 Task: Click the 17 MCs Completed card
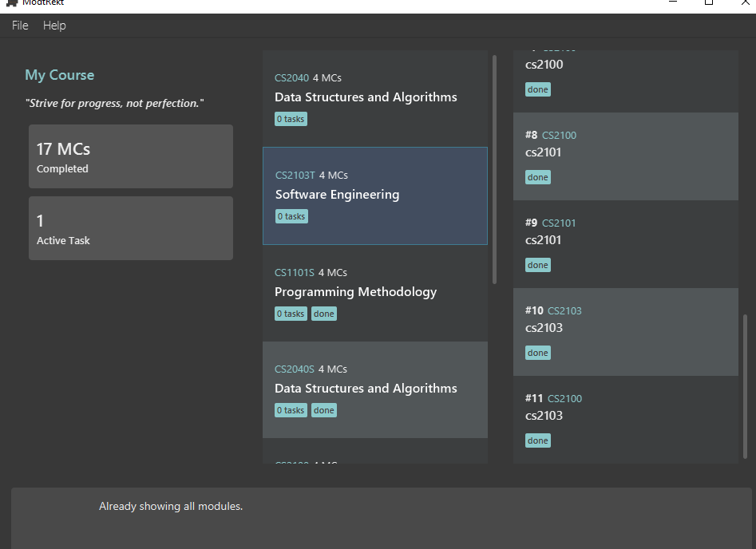click(131, 156)
